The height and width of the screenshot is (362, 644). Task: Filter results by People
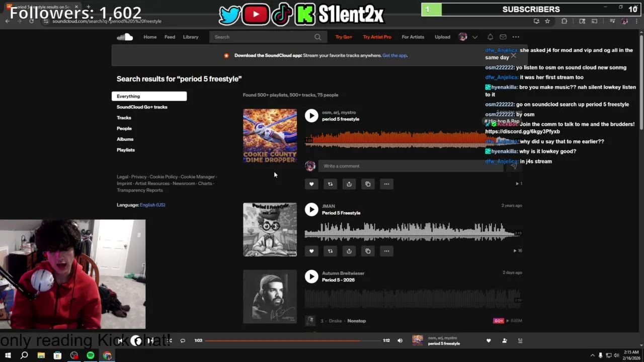point(124,128)
